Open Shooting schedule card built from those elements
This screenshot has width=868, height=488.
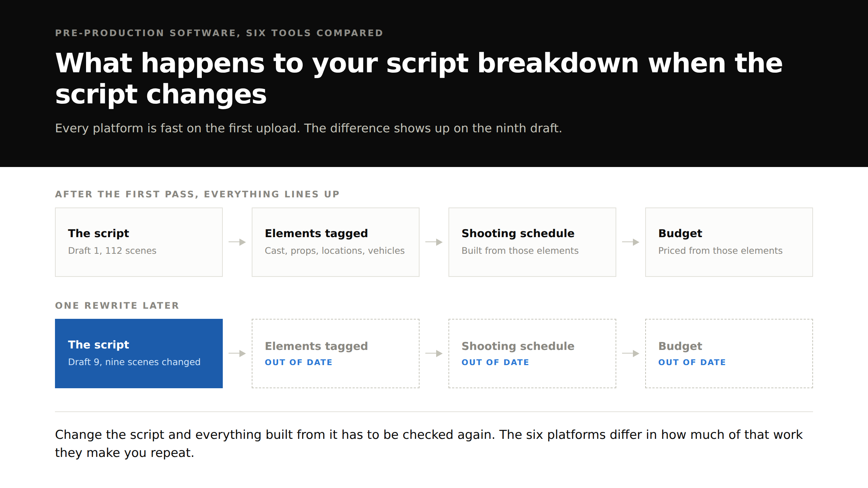(x=532, y=242)
